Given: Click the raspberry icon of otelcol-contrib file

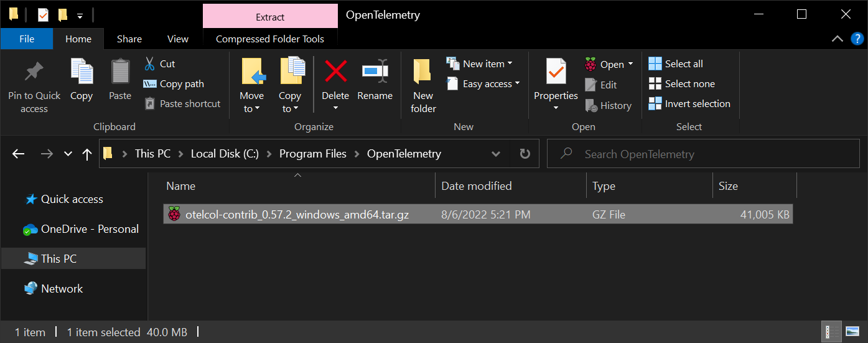Looking at the screenshot, I should click(174, 214).
